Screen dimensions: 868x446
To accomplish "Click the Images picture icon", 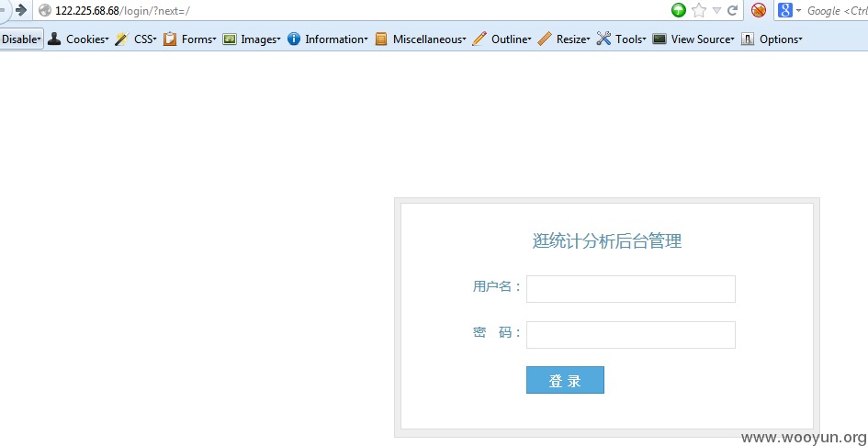I will 230,39.
